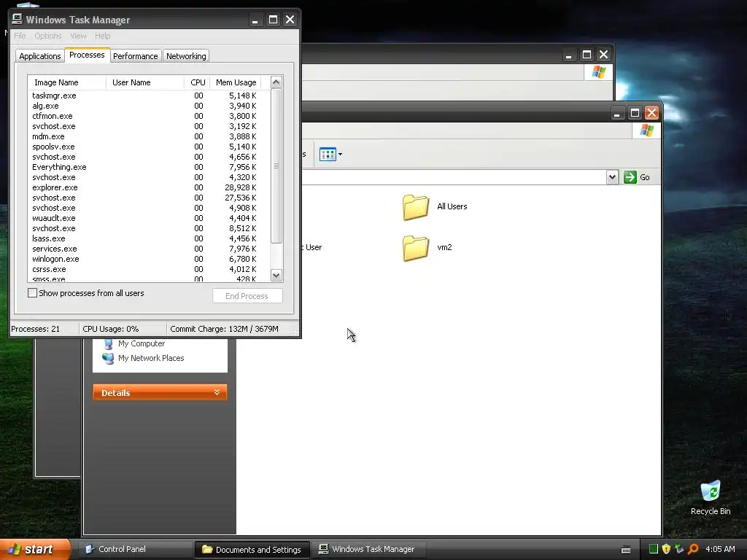Click the Safely Remove Hardware tray icon
The height and width of the screenshot is (560, 747).
tap(679, 549)
